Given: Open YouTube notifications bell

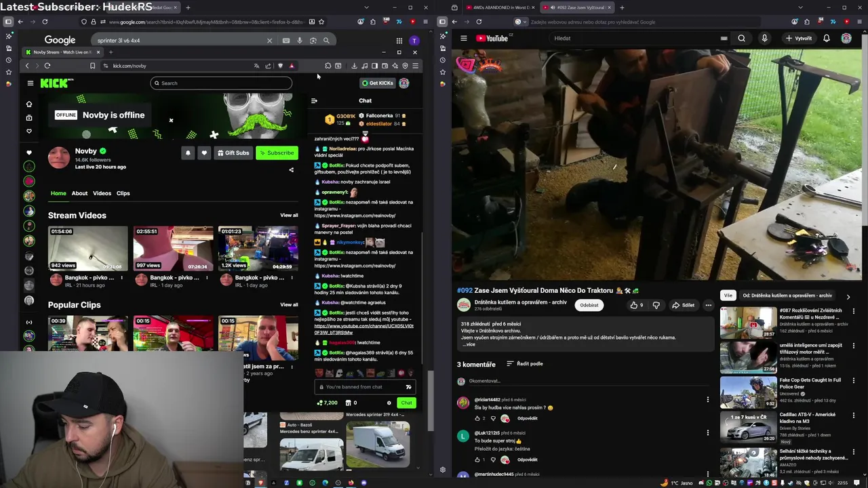Looking at the screenshot, I should click(827, 39).
